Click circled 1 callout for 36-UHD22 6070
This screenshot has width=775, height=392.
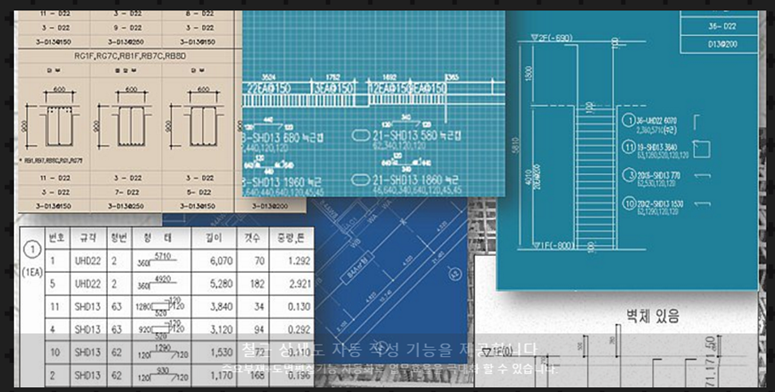click(629, 121)
